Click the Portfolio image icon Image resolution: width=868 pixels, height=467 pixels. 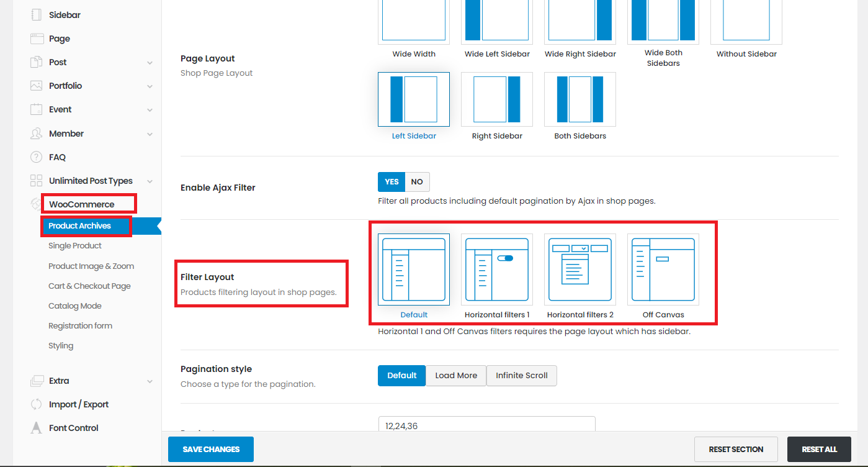(36, 86)
